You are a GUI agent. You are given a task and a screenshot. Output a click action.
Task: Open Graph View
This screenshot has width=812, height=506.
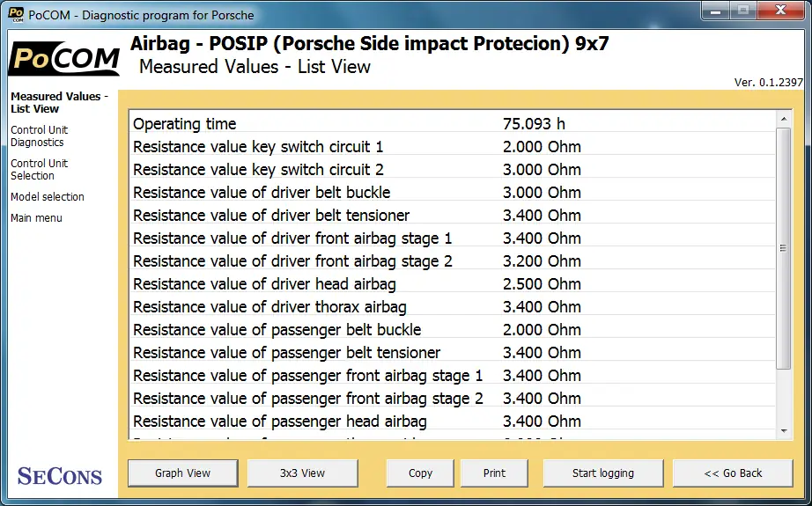coord(183,473)
